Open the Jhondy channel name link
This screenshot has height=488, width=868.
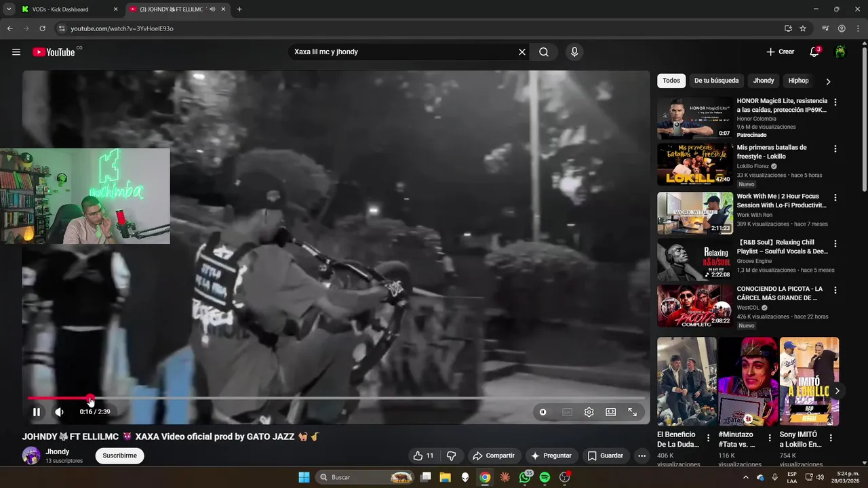click(x=58, y=452)
